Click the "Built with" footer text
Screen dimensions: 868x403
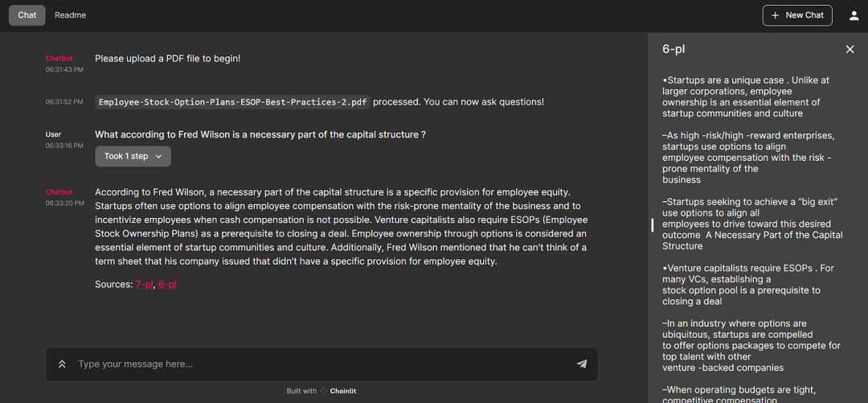pyautogui.click(x=301, y=391)
